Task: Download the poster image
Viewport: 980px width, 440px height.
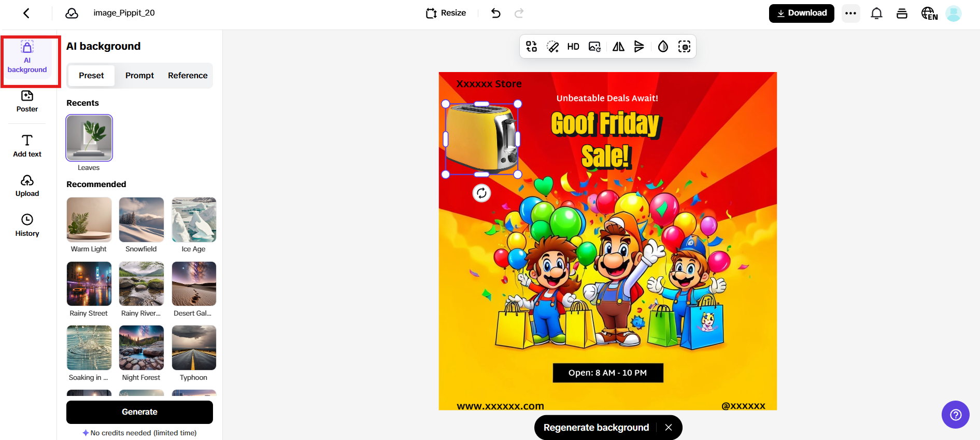Action: 801,13
